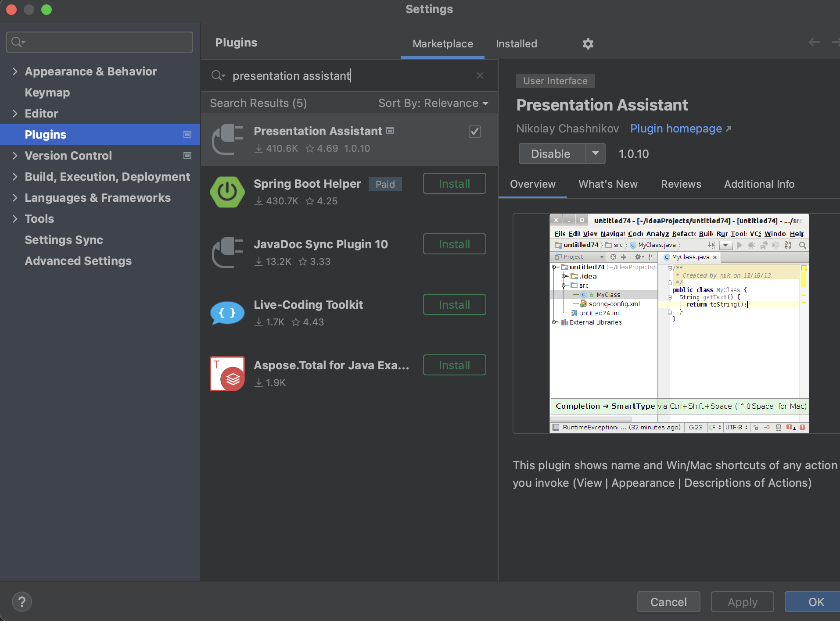Switch to the Marketplace tab
Viewport: 840px width, 621px height.
pyautogui.click(x=443, y=44)
